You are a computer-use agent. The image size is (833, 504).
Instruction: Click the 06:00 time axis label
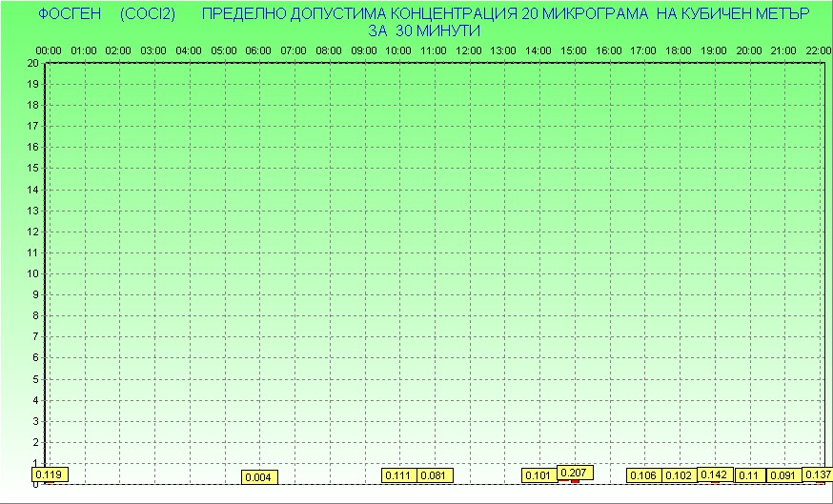[x=258, y=50]
